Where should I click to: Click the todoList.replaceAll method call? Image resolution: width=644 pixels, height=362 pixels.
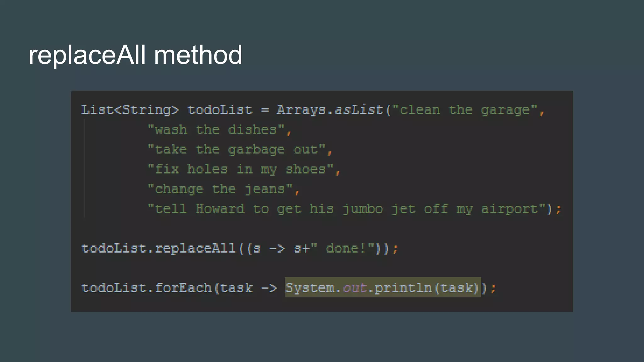click(158, 249)
